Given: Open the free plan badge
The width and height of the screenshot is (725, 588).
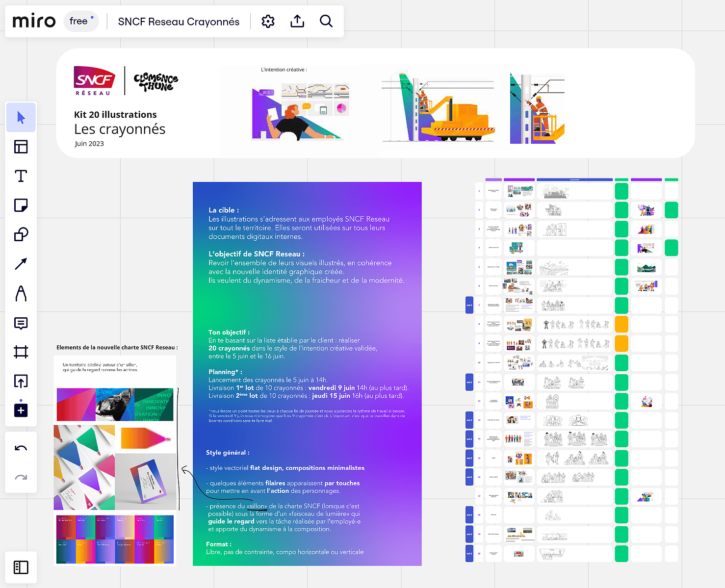Looking at the screenshot, I should coord(81,21).
